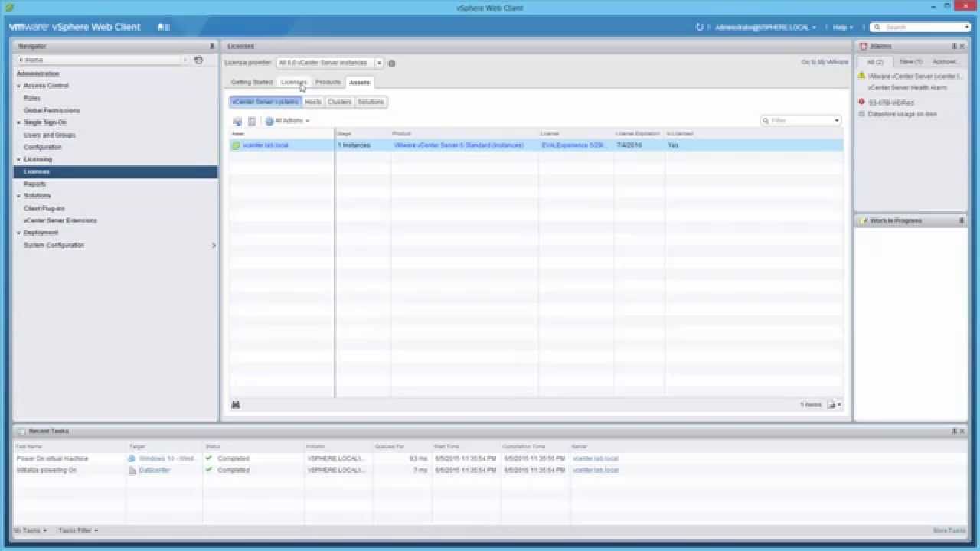Screen dimensions: 980x551
Task: Open VMware vCenter Server 6 Standard product link
Action: [459, 145]
